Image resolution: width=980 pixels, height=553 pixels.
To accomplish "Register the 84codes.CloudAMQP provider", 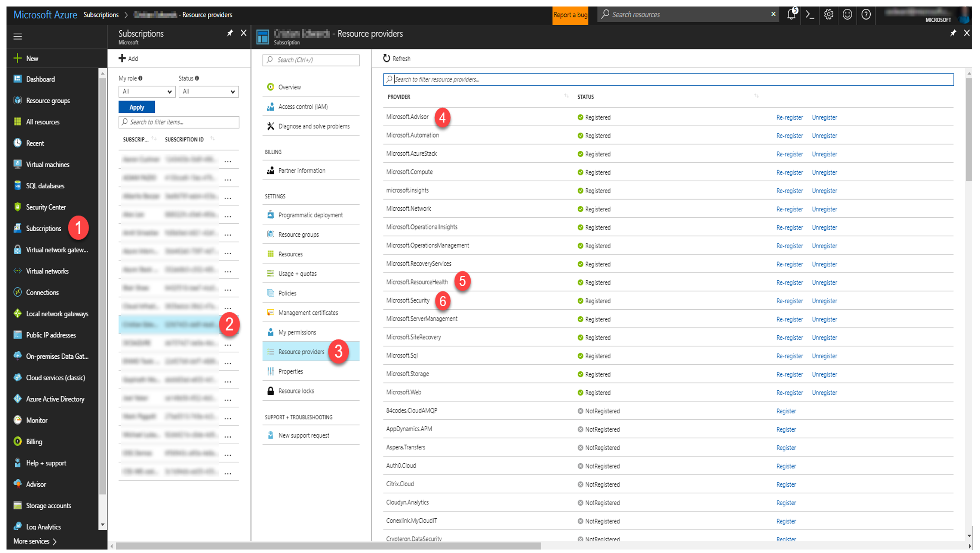I will [786, 411].
